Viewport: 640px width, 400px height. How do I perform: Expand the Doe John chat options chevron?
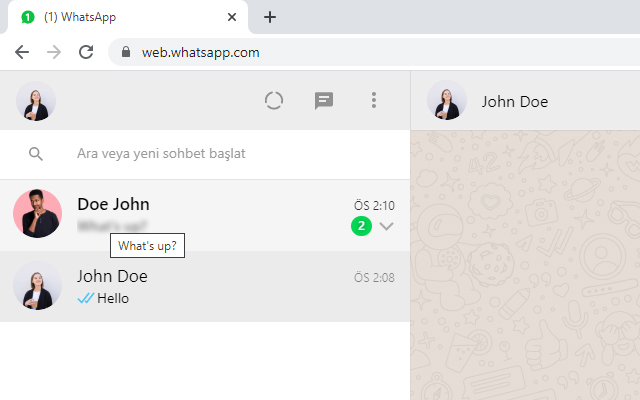click(387, 226)
